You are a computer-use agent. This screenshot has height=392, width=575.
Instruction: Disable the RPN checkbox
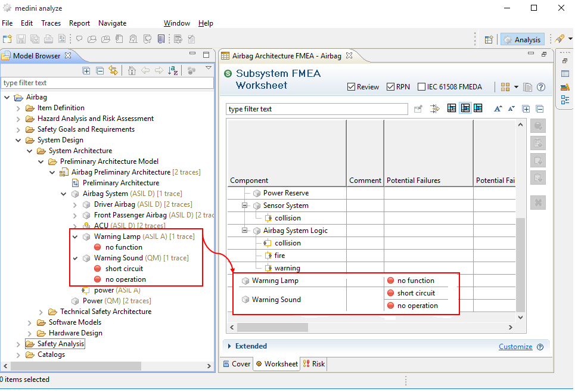point(391,87)
